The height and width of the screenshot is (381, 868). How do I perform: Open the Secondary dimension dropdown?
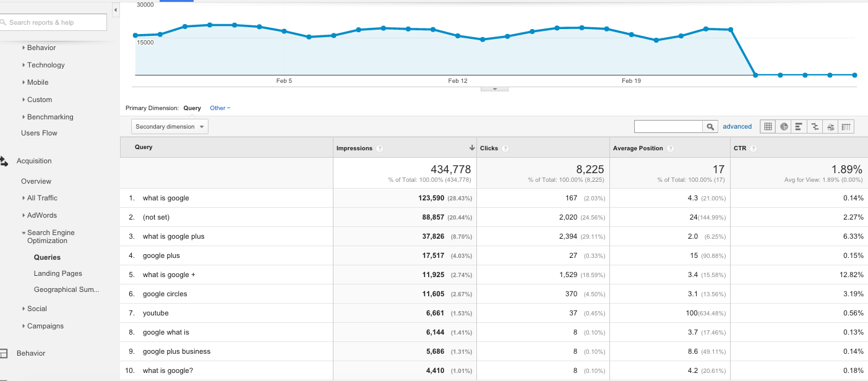click(x=170, y=127)
